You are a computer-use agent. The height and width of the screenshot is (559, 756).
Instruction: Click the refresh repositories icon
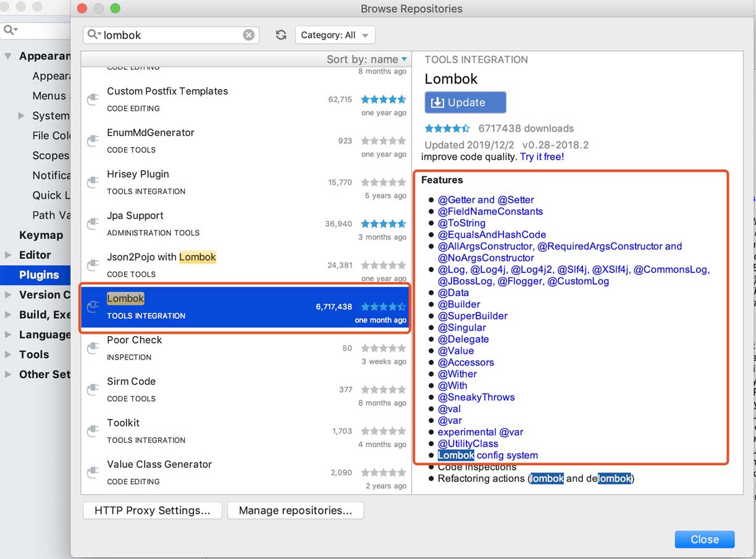click(281, 35)
